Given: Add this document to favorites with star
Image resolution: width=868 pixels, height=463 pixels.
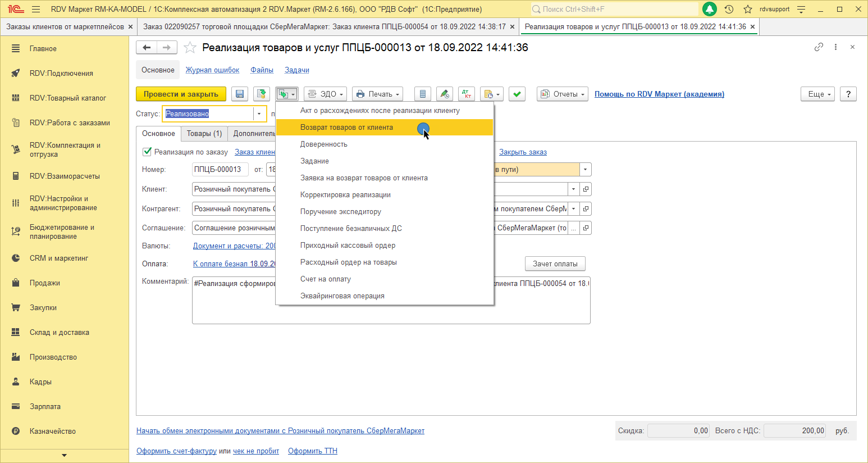Looking at the screenshot, I should tap(190, 48).
